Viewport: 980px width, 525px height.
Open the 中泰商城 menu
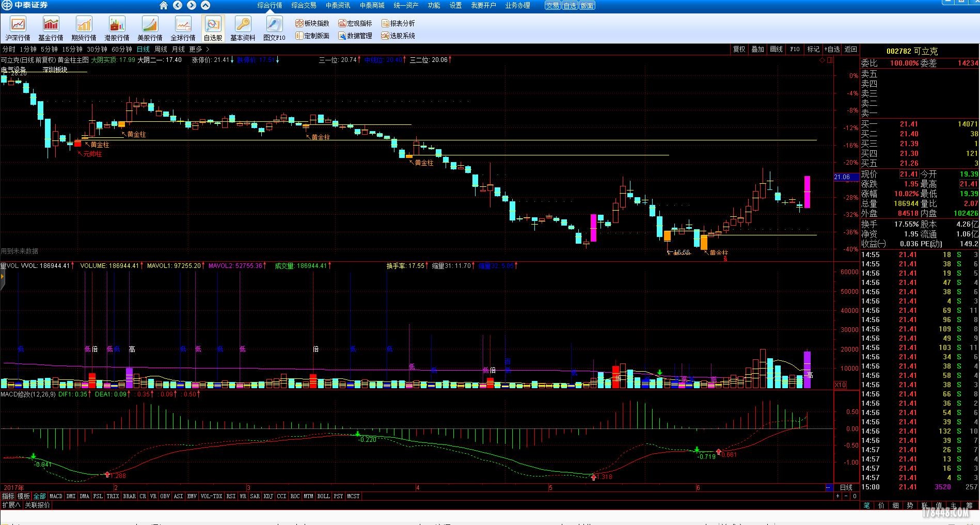click(x=372, y=5)
